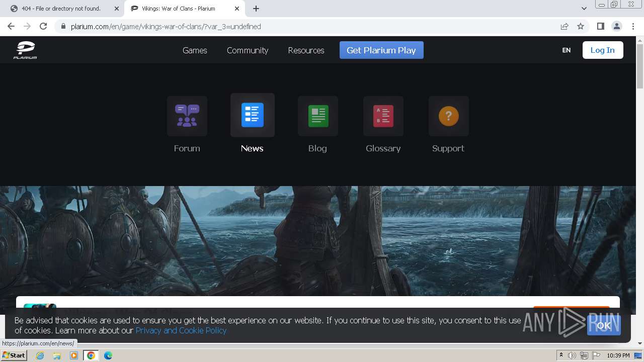This screenshot has width=644, height=362.
Task: Click the Forum text label
Action: point(187,148)
